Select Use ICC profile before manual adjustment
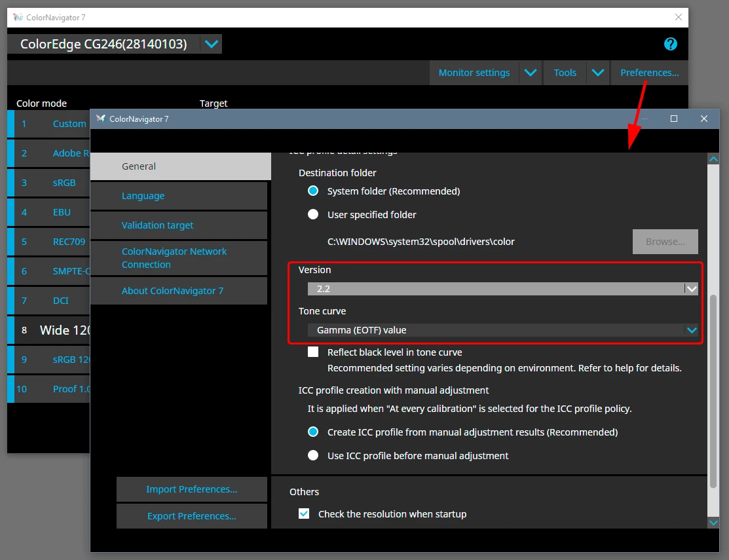 [313, 455]
